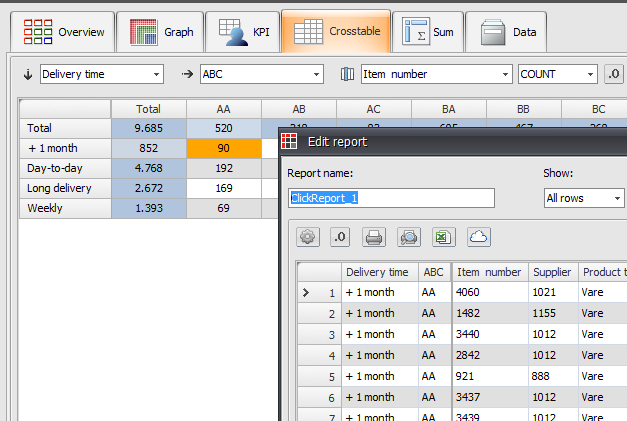Viewport: 627px width, 421px height.
Task: Click item number 4060 in row 1
Action: pos(490,292)
